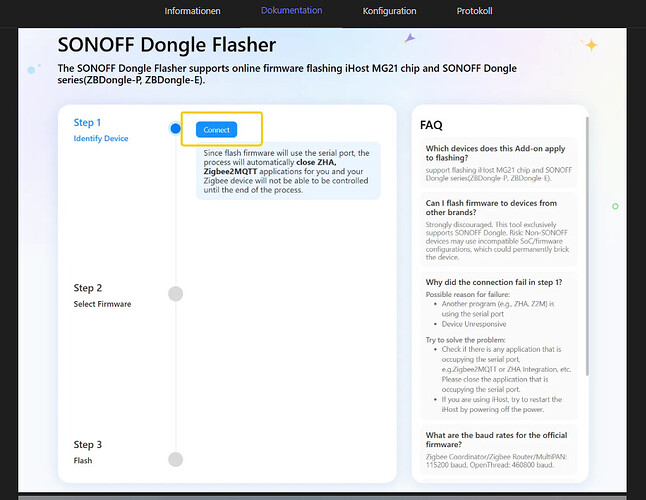
Task: Open the Informationen tab
Action: point(192,11)
